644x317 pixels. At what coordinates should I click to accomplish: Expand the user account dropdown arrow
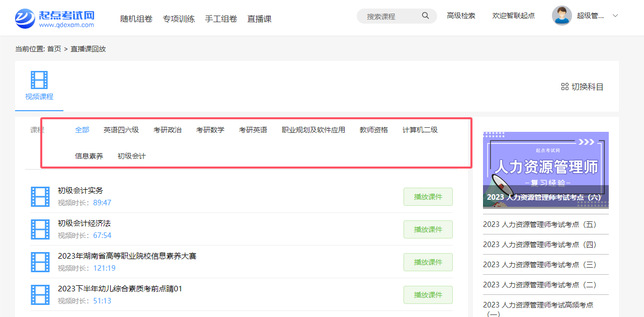[x=615, y=16]
